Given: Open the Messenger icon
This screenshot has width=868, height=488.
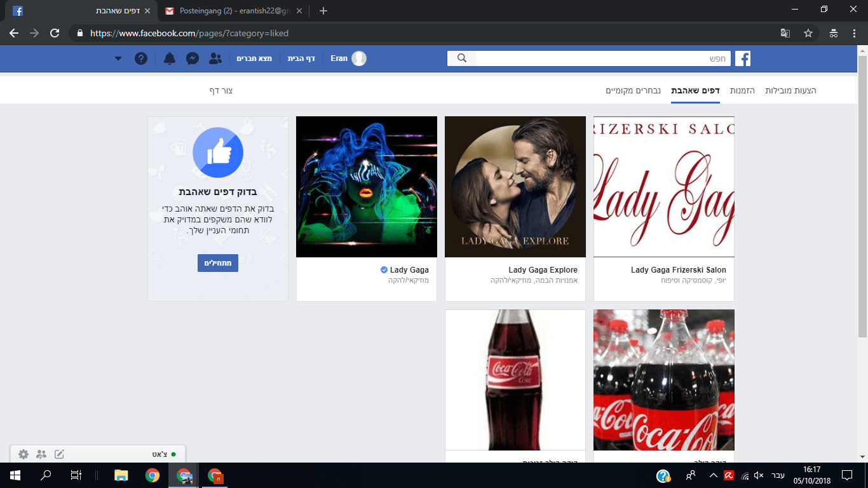Looking at the screenshot, I should [x=193, y=58].
